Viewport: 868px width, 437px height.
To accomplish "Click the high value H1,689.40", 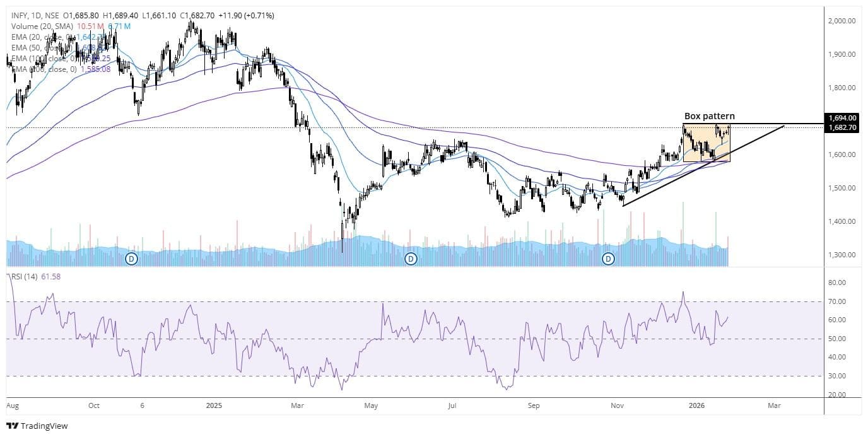I will click(x=120, y=16).
